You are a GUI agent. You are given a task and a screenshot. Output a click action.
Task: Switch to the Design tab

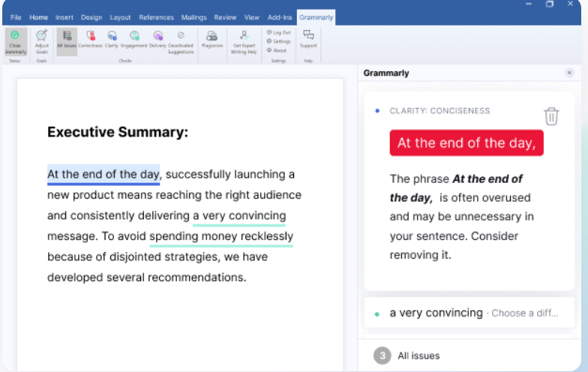pos(91,17)
